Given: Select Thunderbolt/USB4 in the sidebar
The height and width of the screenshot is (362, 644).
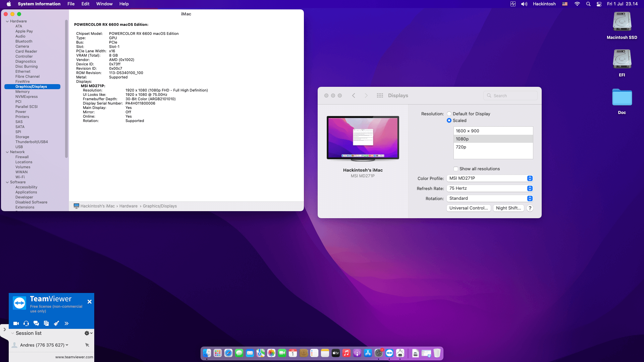Looking at the screenshot, I should tap(32, 142).
